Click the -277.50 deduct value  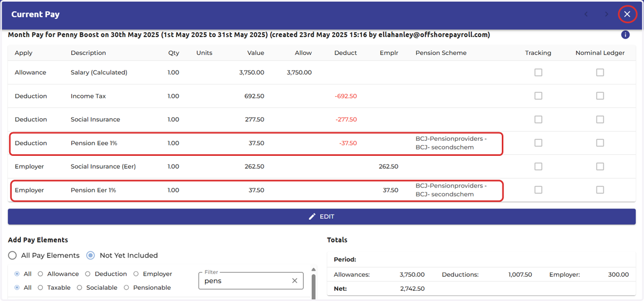[x=346, y=119]
